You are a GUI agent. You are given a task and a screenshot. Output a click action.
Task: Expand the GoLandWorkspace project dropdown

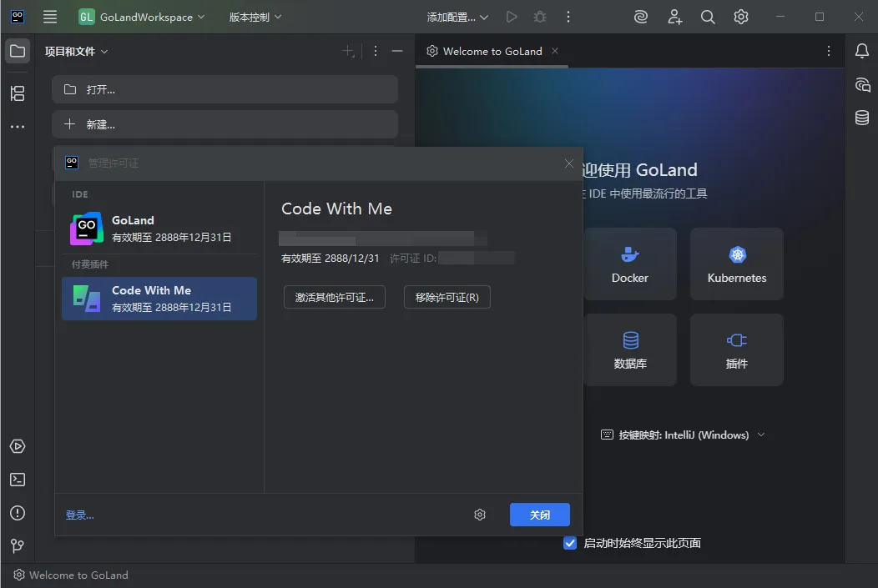tap(142, 17)
